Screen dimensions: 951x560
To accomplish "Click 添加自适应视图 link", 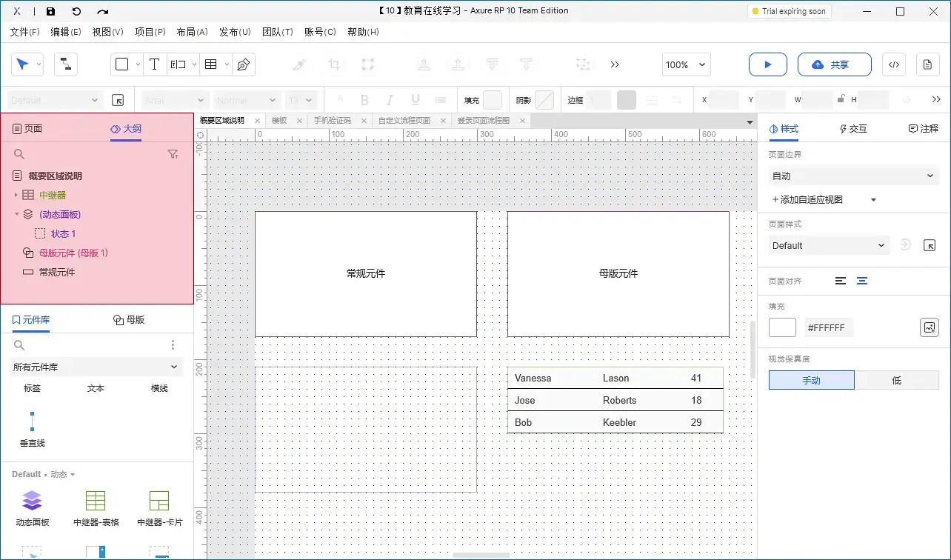I will [x=807, y=199].
